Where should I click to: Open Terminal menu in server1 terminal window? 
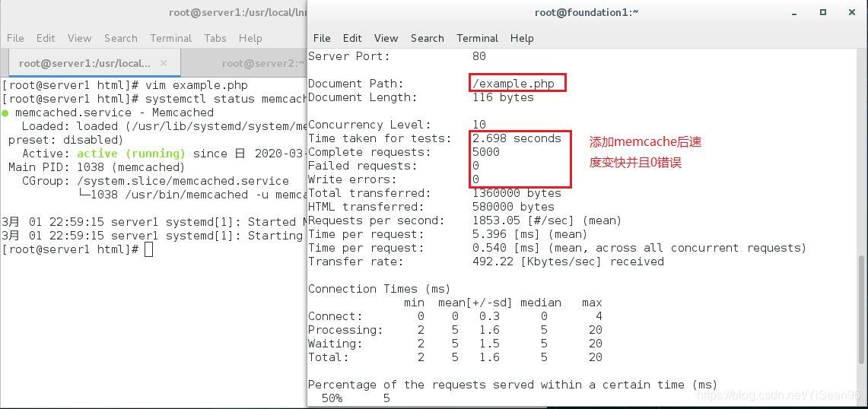click(x=170, y=38)
